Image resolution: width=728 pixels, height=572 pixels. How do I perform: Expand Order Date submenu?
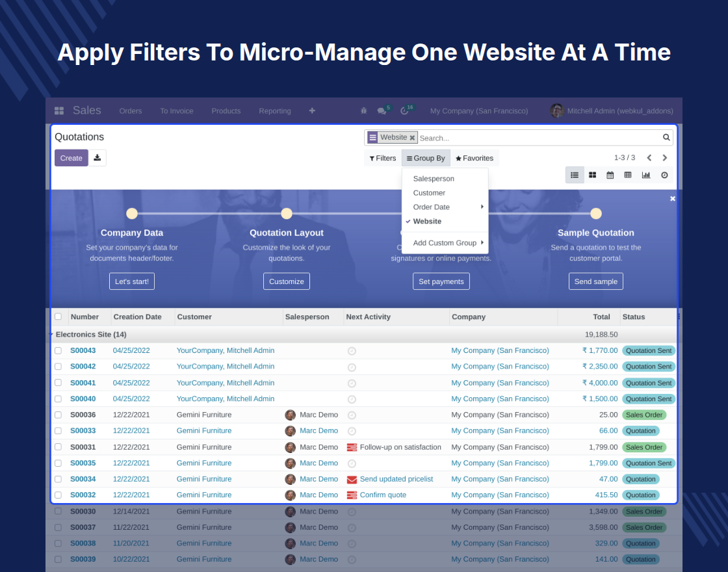tap(446, 207)
